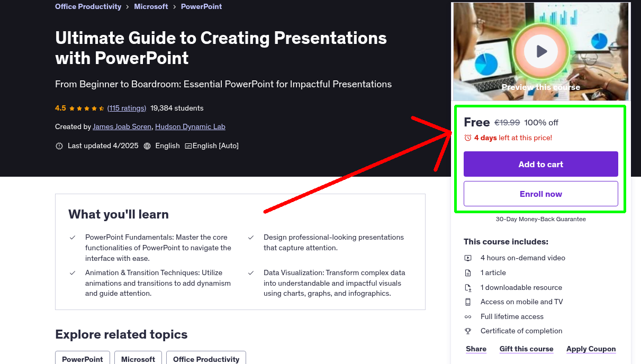Click the 4.5 rating number
The height and width of the screenshot is (364, 641).
click(x=60, y=108)
